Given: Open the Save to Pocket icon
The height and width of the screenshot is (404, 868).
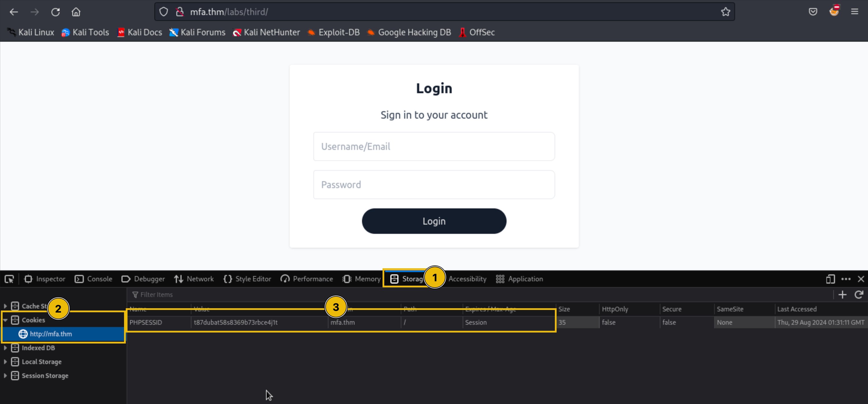Looking at the screenshot, I should click(813, 12).
